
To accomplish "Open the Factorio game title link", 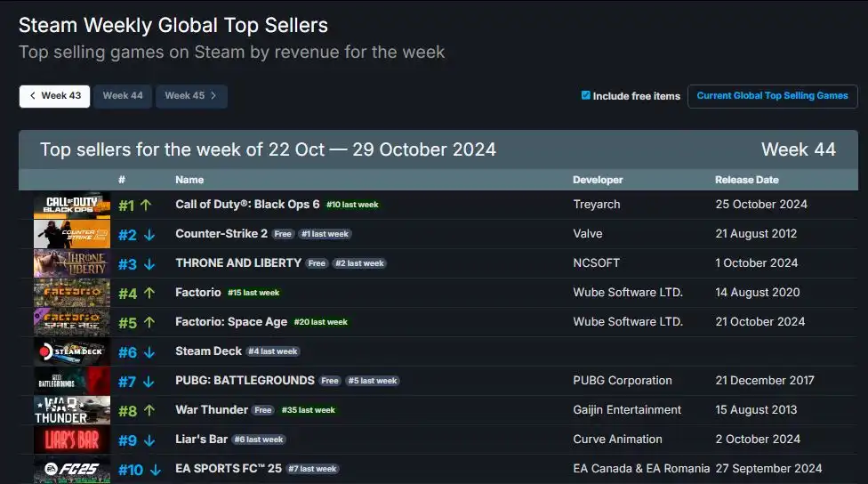I will coord(198,293).
